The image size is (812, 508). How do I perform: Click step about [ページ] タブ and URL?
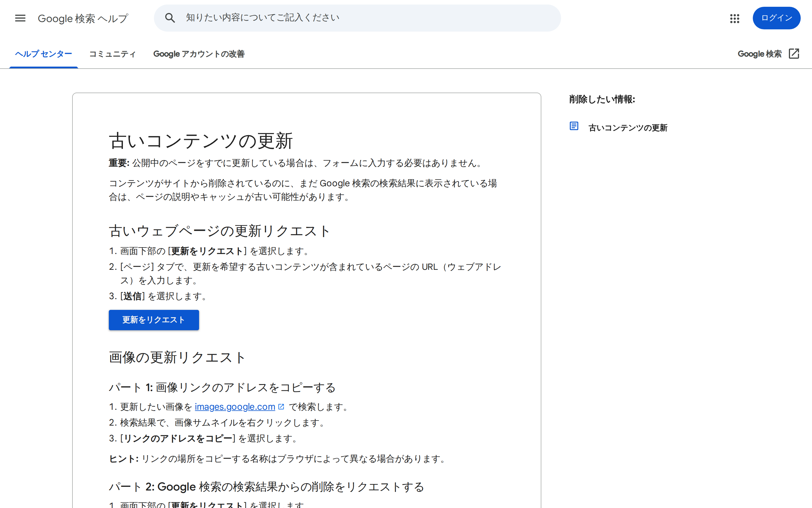click(310, 274)
